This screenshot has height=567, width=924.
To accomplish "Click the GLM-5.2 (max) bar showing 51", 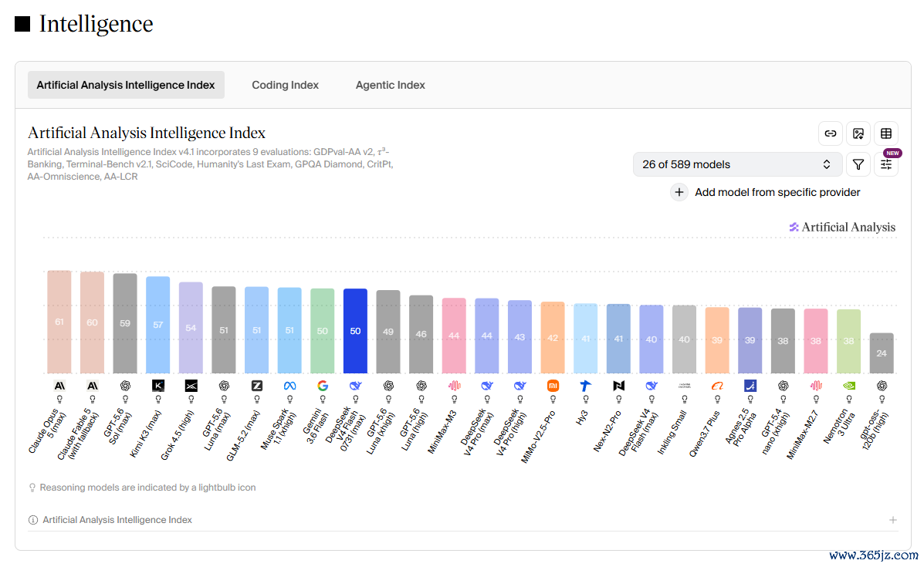I will click(257, 330).
